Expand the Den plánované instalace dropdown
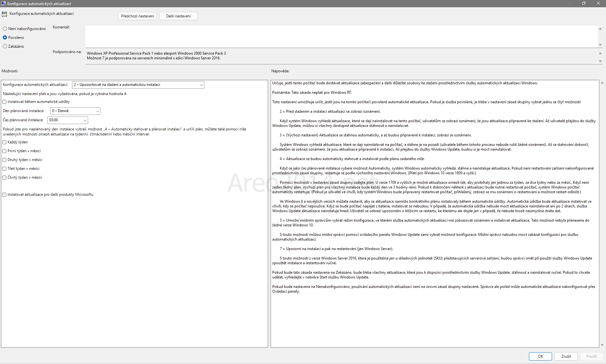 pos(75,111)
